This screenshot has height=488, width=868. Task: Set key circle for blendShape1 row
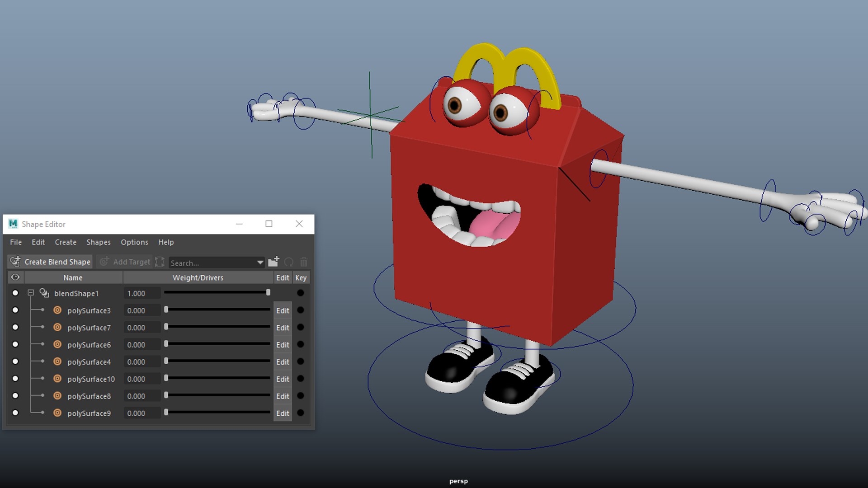coord(300,293)
